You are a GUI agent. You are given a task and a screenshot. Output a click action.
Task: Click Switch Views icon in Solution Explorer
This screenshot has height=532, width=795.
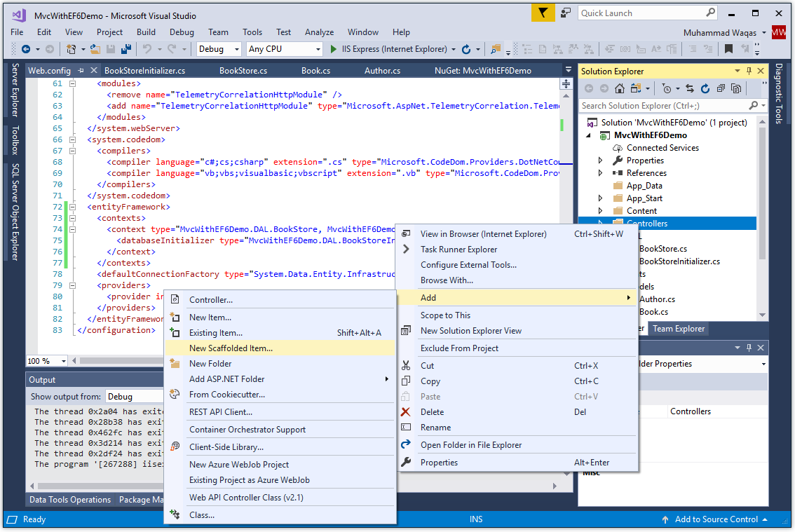tap(636, 89)
